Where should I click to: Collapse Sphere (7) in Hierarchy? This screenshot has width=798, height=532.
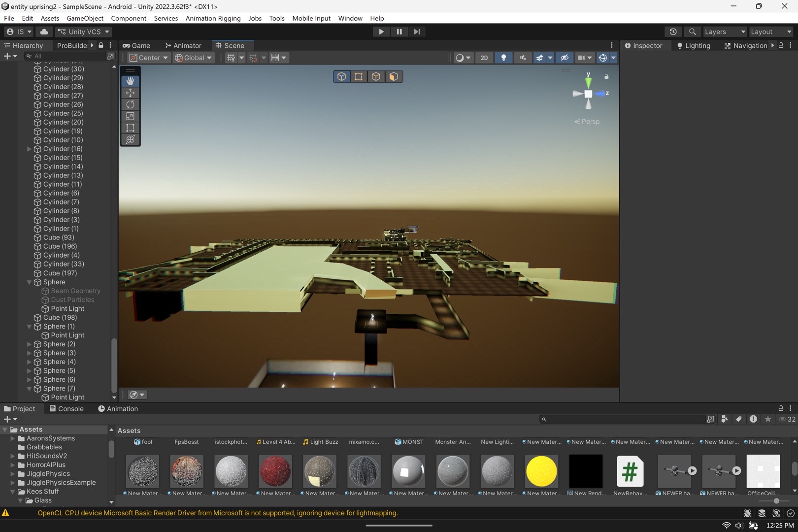(x=29, y=388)
